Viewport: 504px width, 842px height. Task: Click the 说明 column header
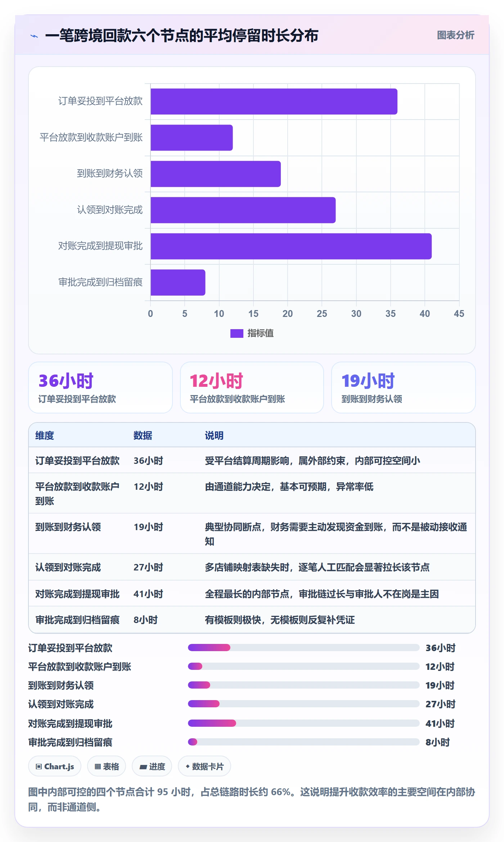click(x=214, y=435)
